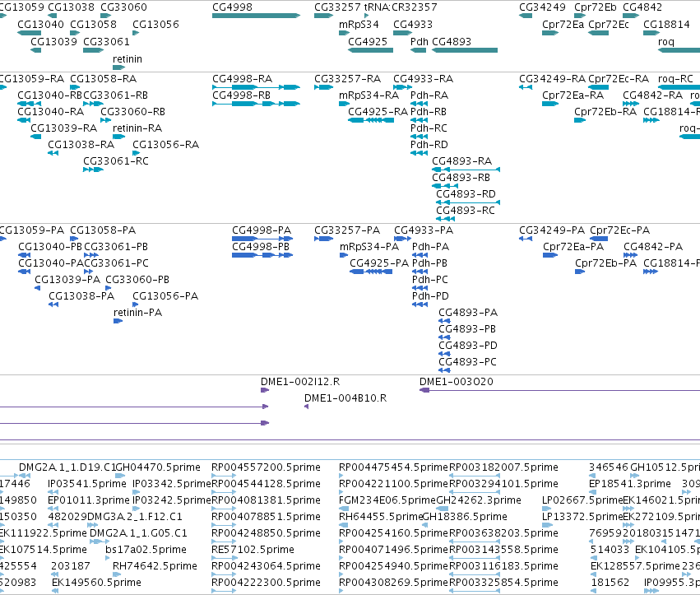Select EST bs17a02.5prime
Screen dimensions: 700x595
[x=146, y=550]
